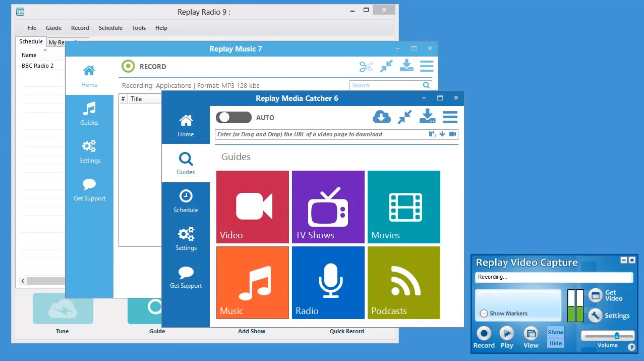Image resolution: width=644 pixels, height=361 pixels.
Task: Click the search magnifier in Replay Music 7
Action: point(426,85)
